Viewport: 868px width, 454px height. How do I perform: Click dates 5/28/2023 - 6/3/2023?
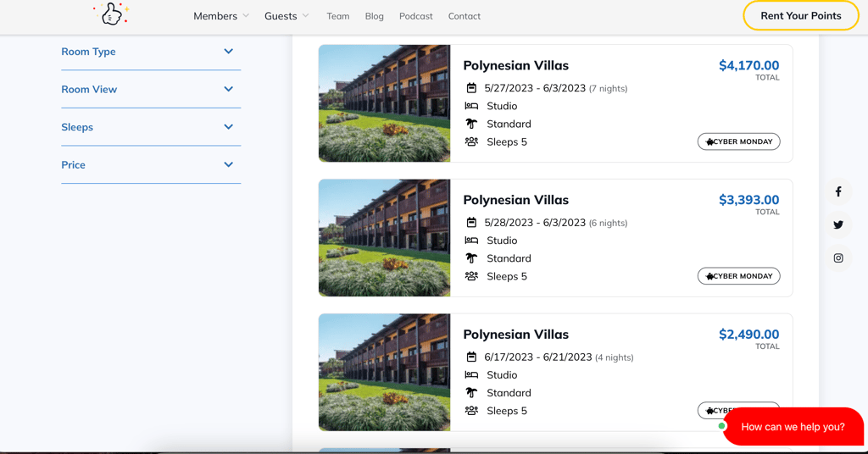coord(535,222)
